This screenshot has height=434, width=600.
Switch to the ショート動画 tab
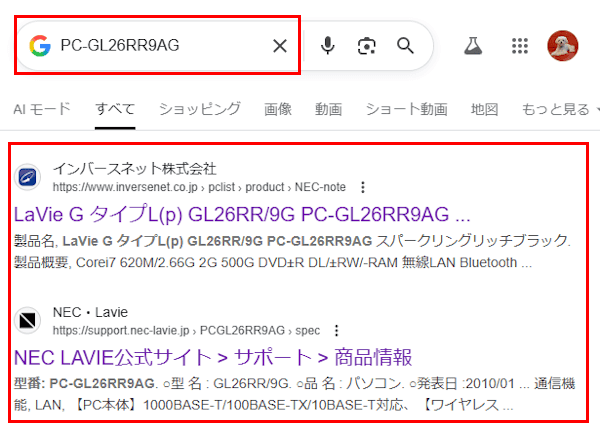click(406, 109)
